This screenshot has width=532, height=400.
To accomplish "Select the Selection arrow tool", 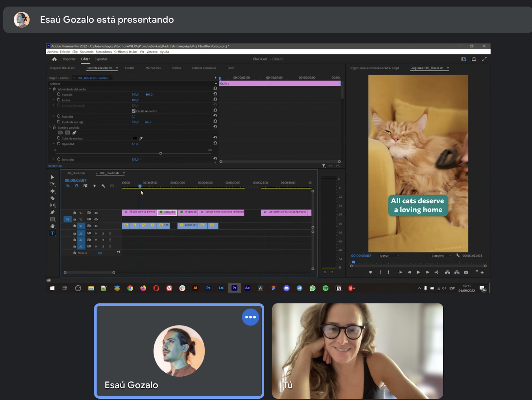I will pos(53,177).
